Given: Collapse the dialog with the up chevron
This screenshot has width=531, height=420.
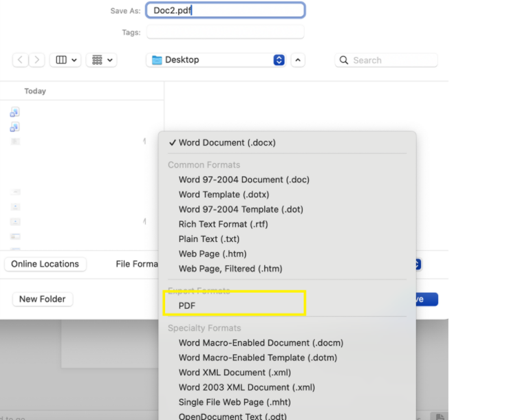Looking at the screenshot, I should [298, 60].
